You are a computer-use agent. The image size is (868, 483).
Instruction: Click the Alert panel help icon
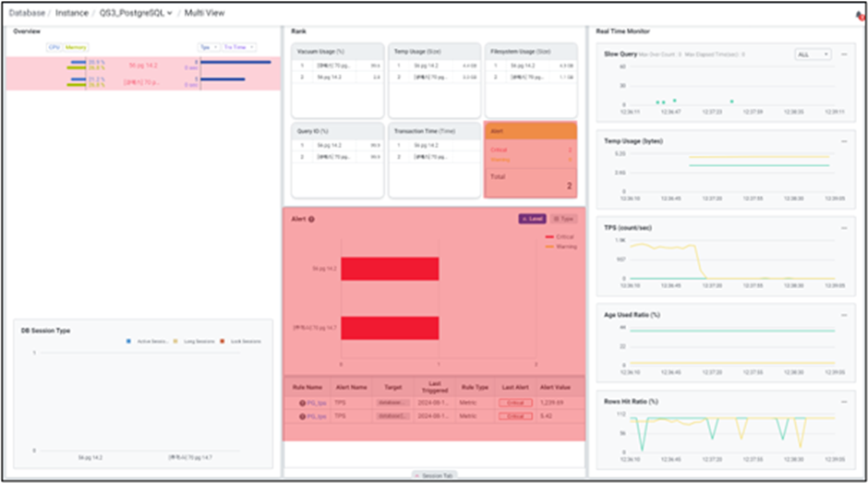coord(311,219)
